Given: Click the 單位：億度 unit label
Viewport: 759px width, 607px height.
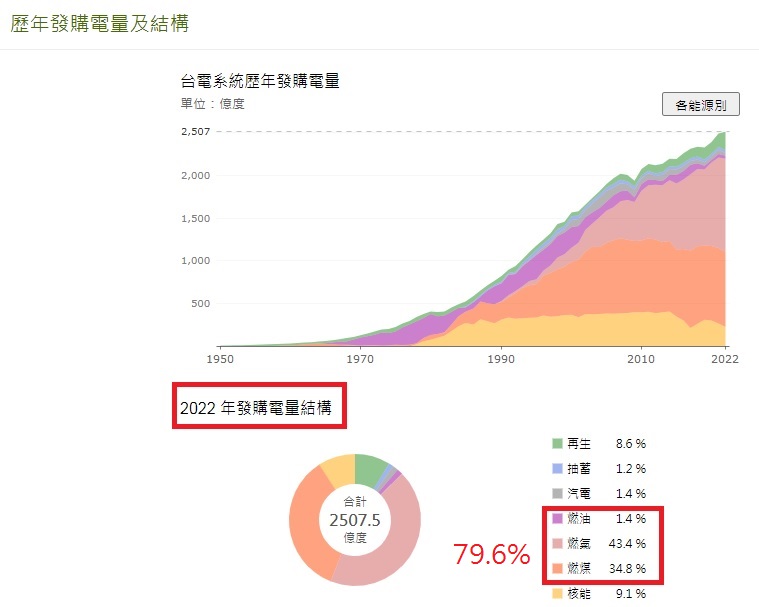Looking at the screenshot, I should pos(213,104).
